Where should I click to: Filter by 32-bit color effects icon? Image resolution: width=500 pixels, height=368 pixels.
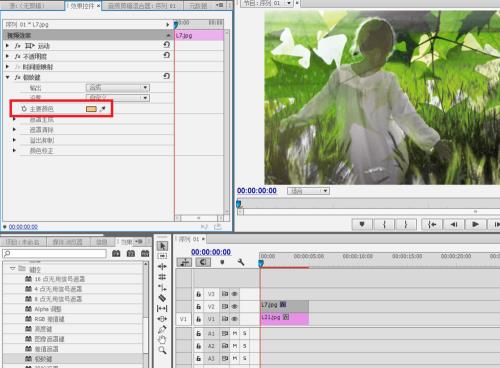point(131,254)
